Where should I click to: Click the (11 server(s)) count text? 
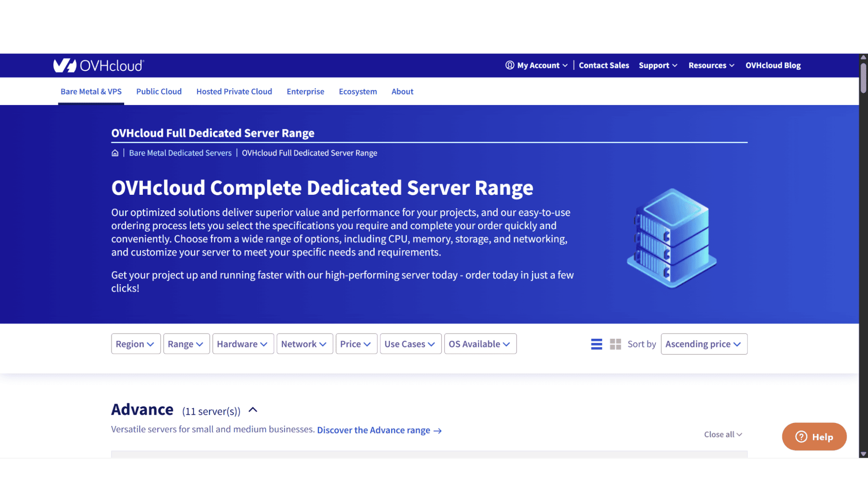[211, 411]
